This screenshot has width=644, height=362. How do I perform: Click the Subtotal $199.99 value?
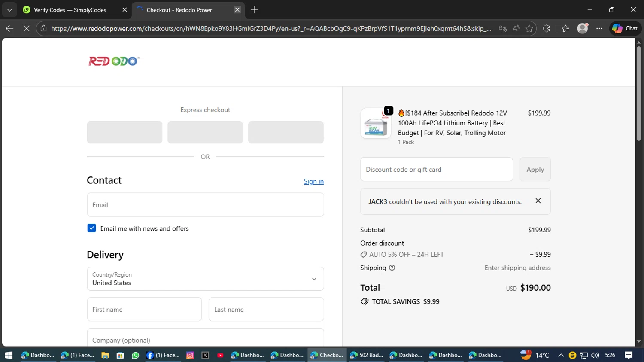pyautogui.click(x=539, y=230)
